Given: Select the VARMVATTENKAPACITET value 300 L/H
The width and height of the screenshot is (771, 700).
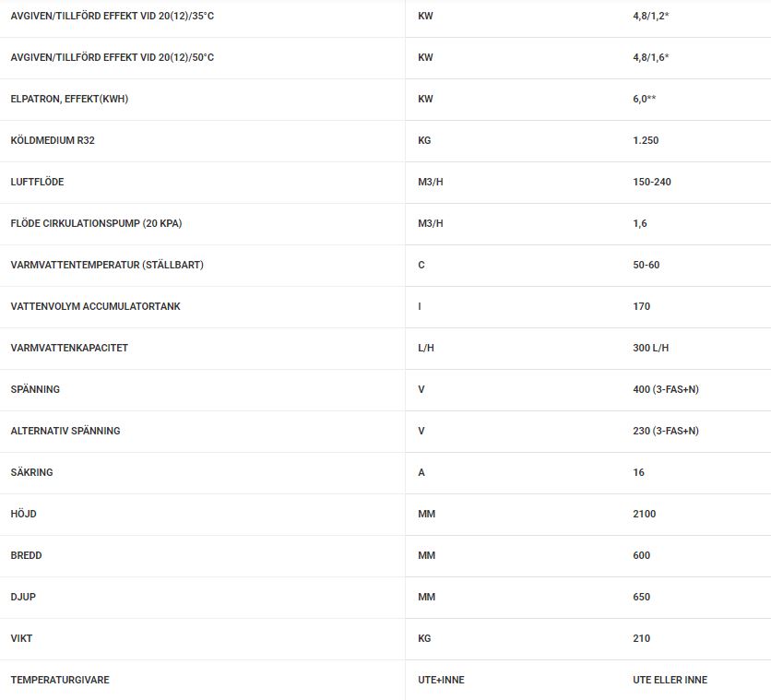Looking at the screenshot, I should point(651,348).
